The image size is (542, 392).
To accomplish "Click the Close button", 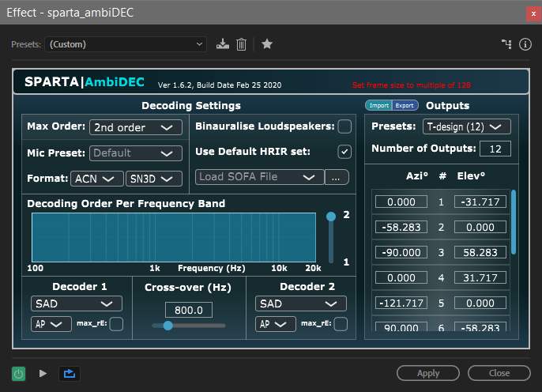I will click(499, 373).
